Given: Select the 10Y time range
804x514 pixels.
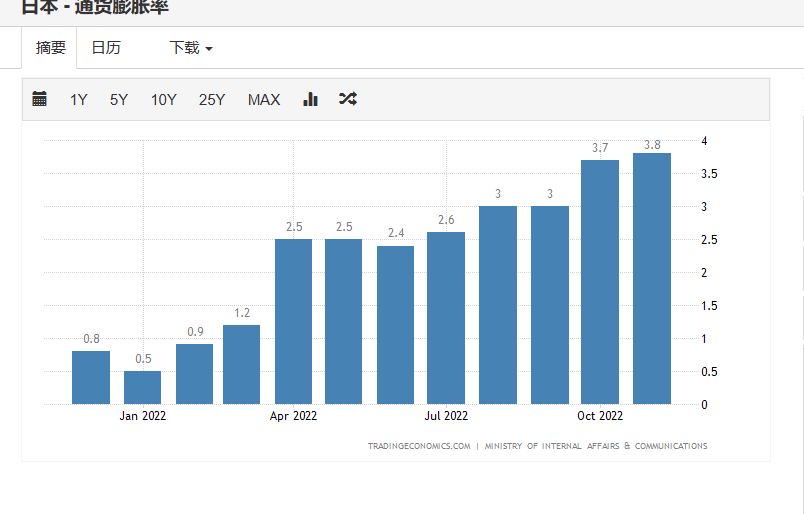Looking at the screenshot, I should tap(164, 100).
